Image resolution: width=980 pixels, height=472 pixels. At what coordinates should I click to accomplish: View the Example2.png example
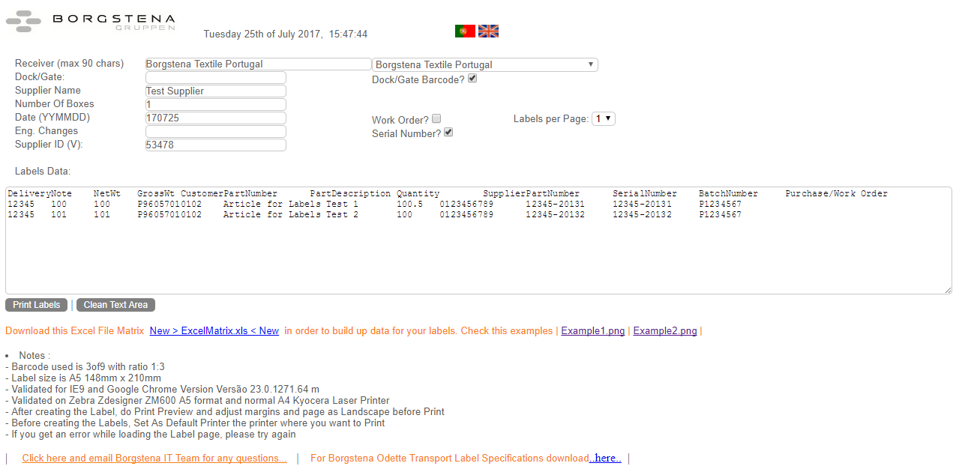(664, 330)
